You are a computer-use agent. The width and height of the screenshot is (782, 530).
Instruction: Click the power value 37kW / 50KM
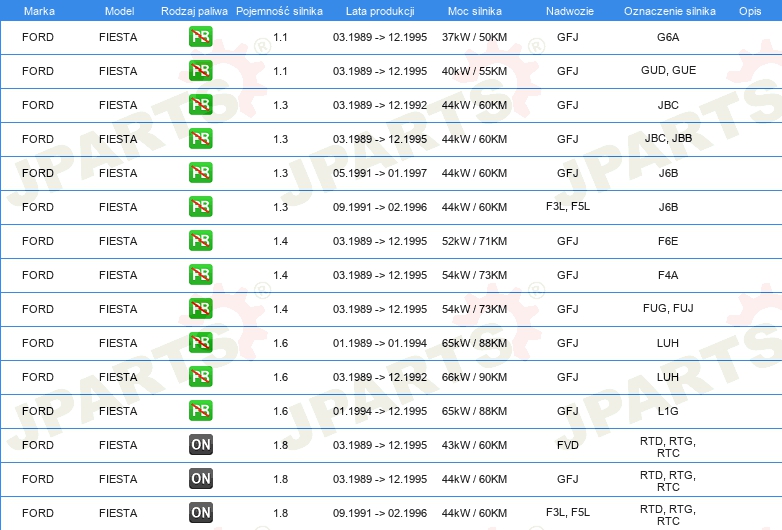(x=474, y=37)
